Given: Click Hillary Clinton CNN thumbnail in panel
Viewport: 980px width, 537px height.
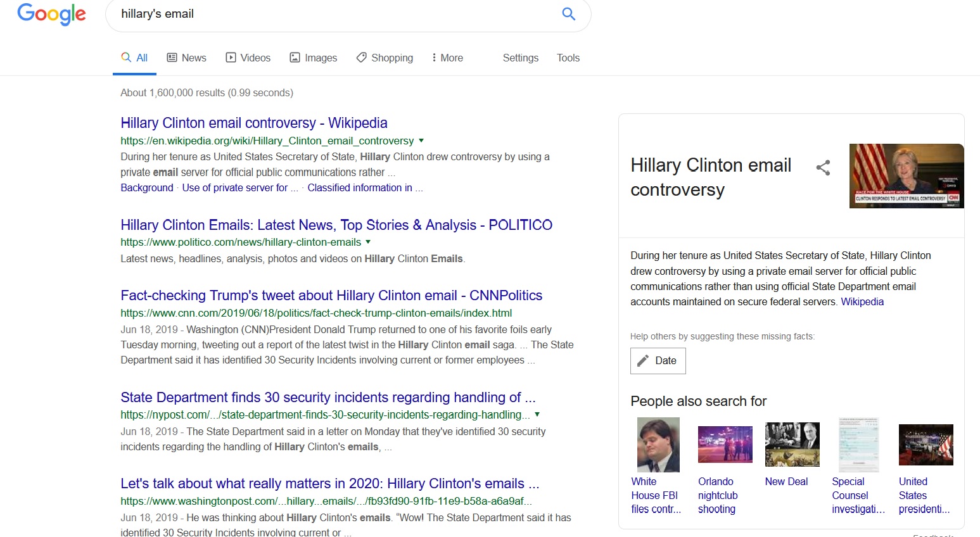Looking at the screenshot, I should pos(907,176).
